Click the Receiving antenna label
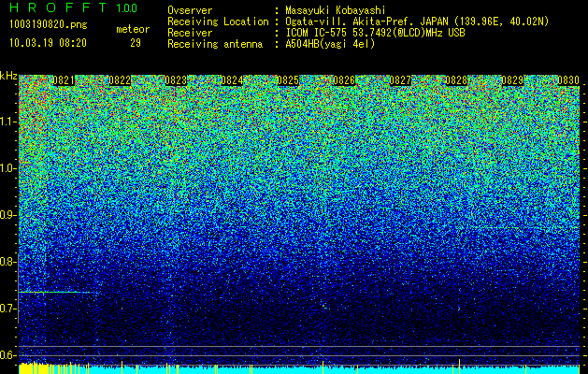 215,44
